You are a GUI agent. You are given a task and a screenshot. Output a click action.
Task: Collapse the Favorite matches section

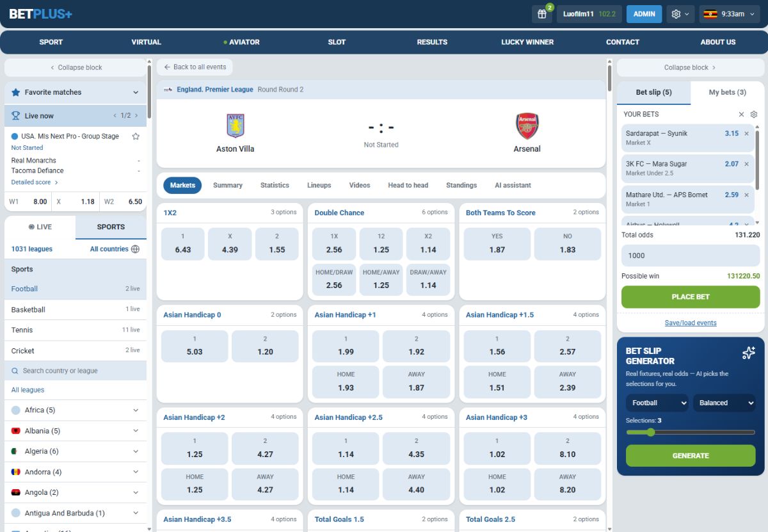point(136,92)
